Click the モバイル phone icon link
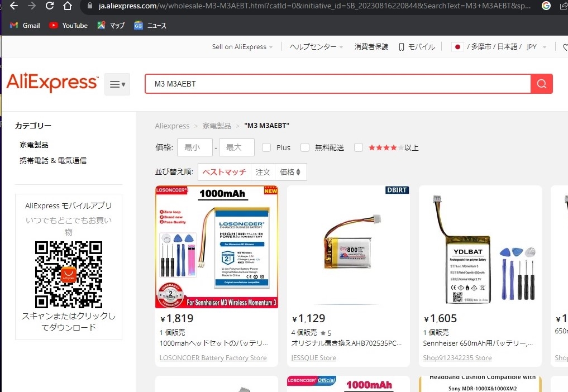Screen dimensions: 568x392 point(417,47)
